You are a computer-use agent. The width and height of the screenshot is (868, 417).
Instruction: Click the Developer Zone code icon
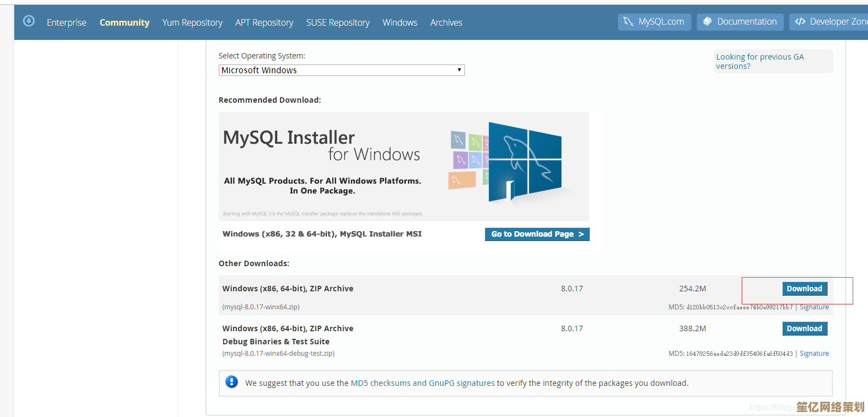[x=800, y=22]
